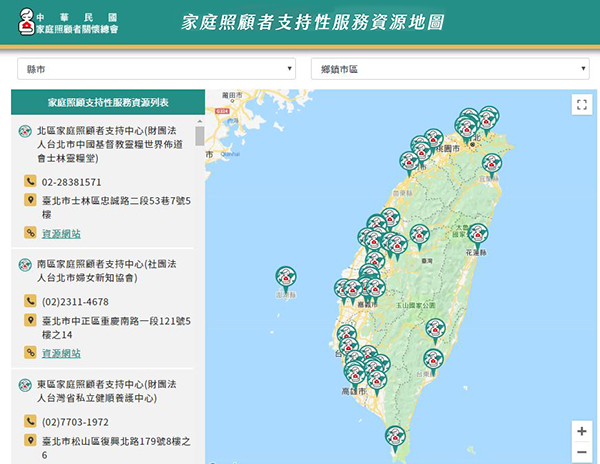Click phone icon for 北區家庭照顧者支持中心
This screenshot has width=600, height=464.
tap(30, 182)
